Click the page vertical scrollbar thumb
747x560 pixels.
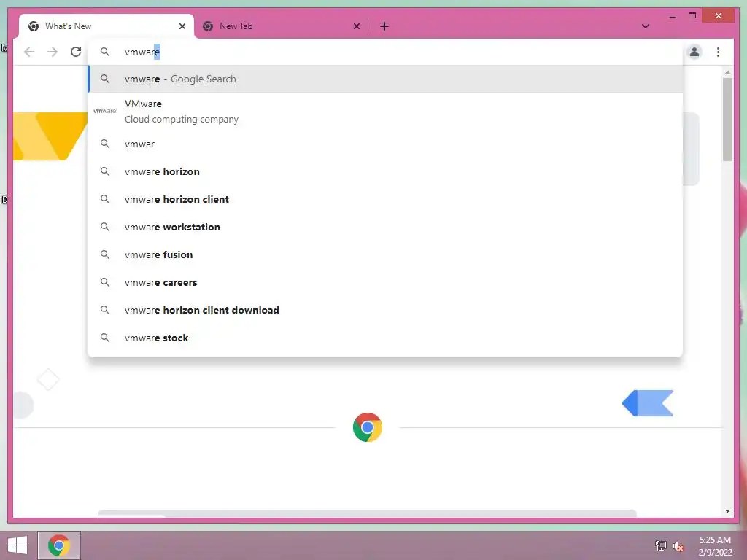(727, 119)
